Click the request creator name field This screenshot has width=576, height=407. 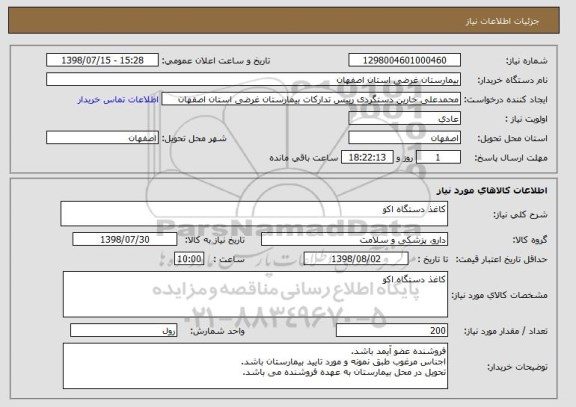(x=311, y=99)
